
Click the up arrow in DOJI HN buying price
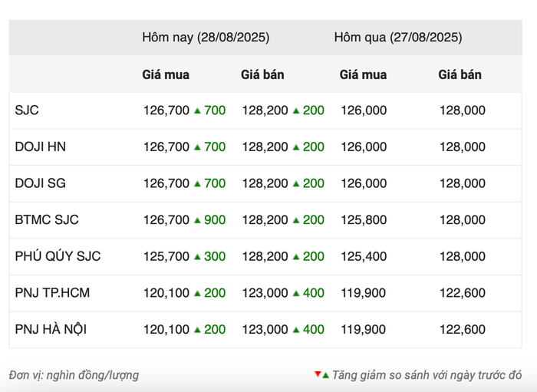pyautogui.click(x=197, y=147)
